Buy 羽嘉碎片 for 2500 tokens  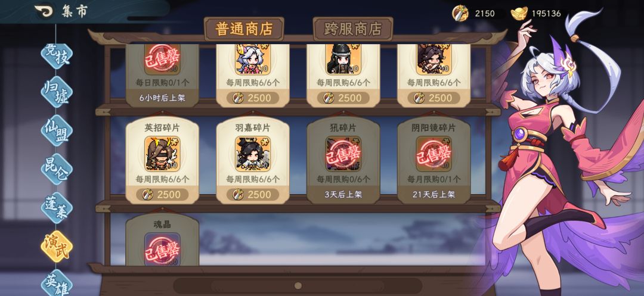coord(253,194)
